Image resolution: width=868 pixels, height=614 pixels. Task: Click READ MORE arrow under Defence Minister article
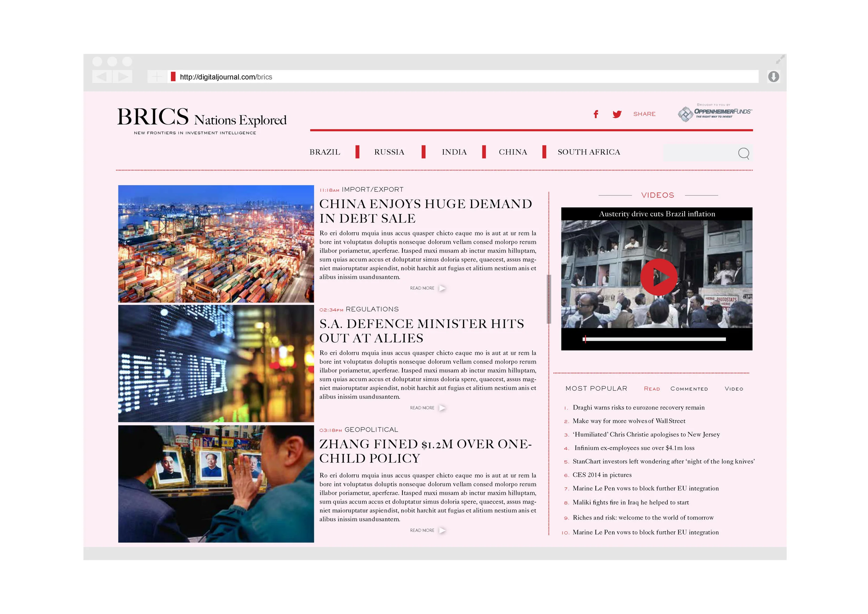[442, 408]
